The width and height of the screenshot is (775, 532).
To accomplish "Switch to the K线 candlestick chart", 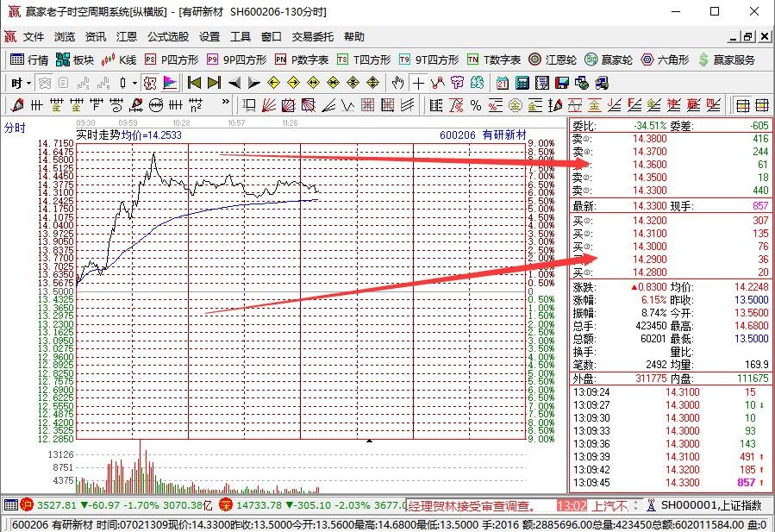I will coord(119,59).
